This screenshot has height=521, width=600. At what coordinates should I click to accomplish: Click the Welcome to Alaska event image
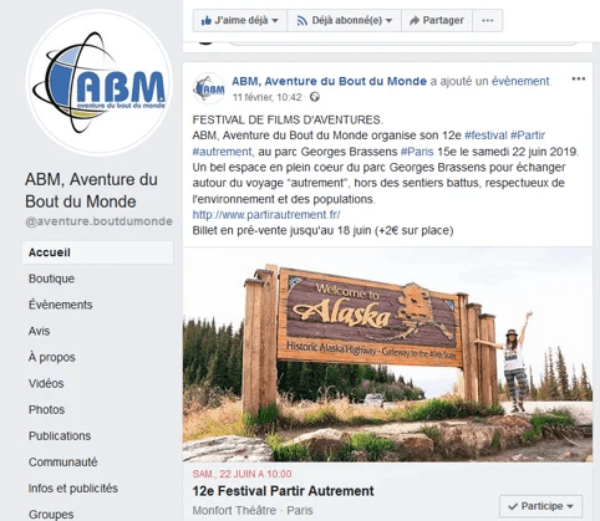pyautogui.click(x=388, y=355)
